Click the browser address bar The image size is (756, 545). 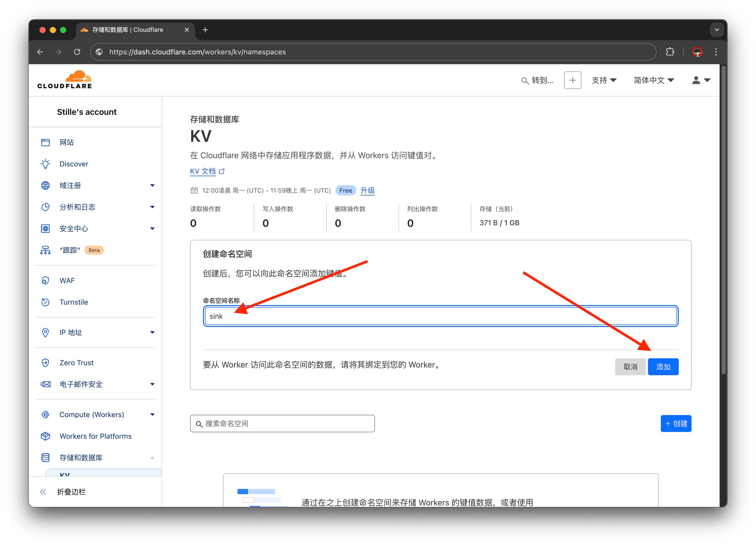click(373, 52)
